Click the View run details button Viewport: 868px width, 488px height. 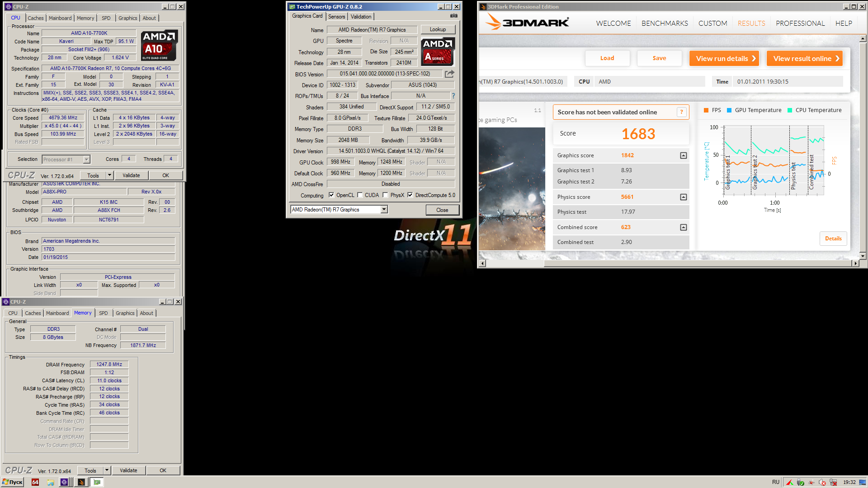point(724,58)
